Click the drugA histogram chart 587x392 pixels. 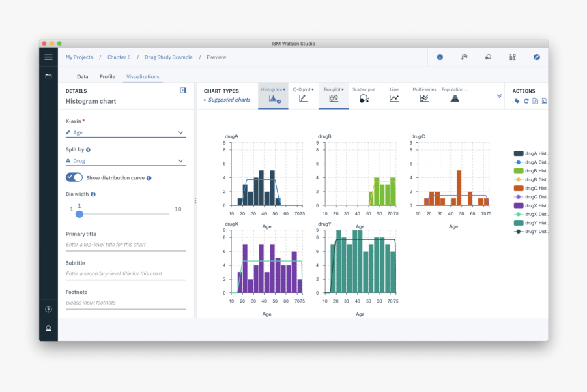point(267,174)
